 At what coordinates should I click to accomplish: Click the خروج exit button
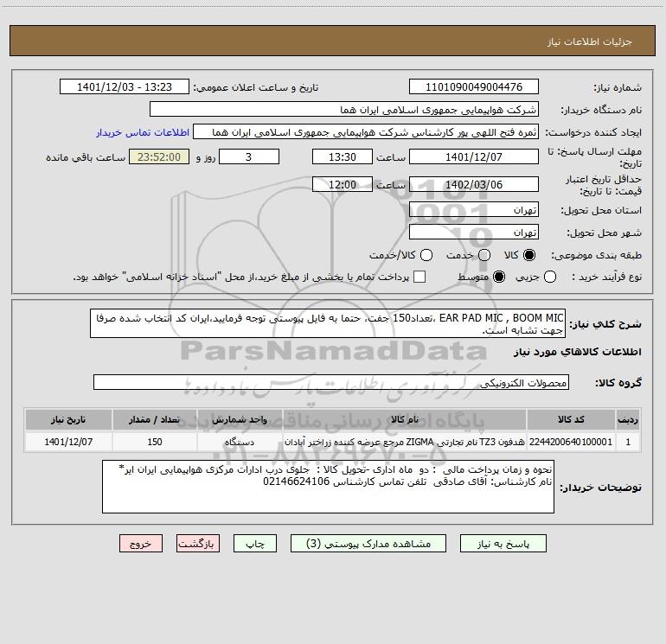[x=141, y=544]
